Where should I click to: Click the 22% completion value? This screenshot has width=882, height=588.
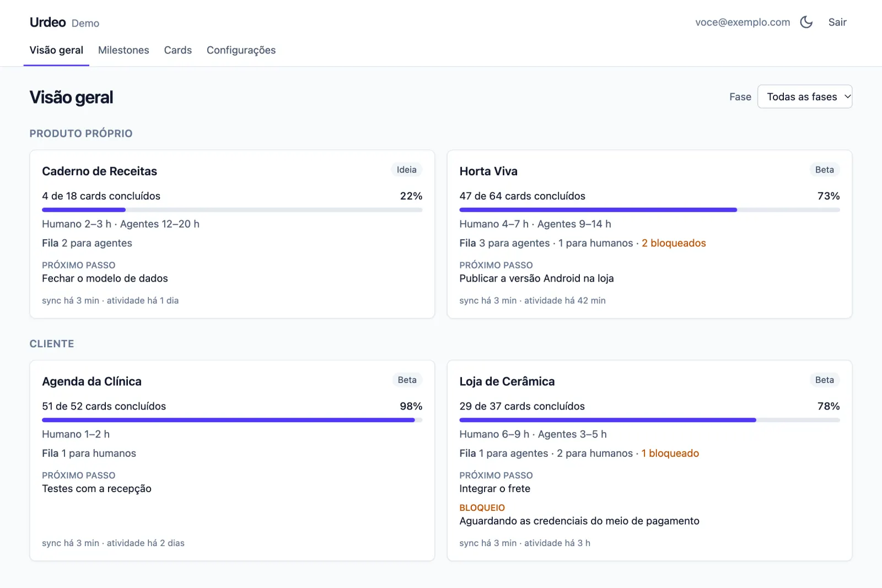click(x=411, y=196)
